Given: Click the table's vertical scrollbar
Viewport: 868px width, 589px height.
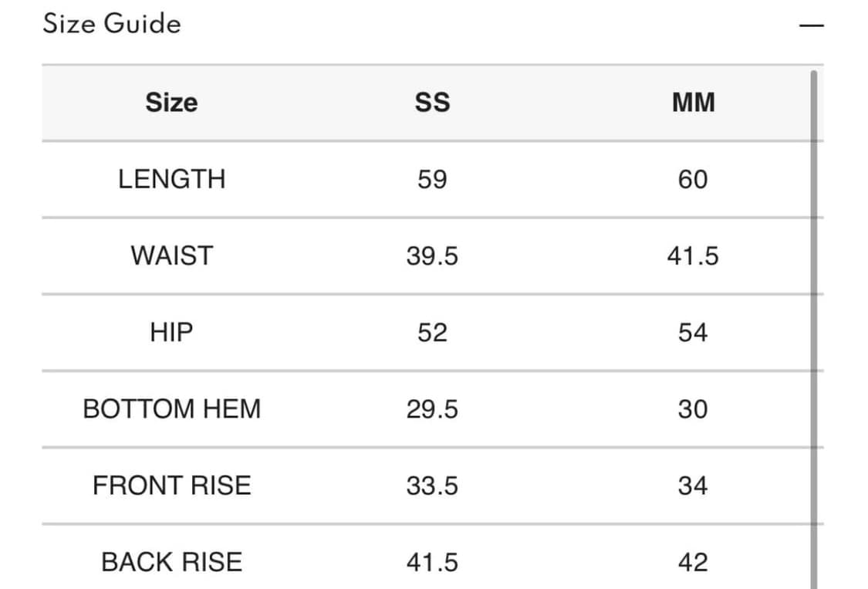Looking at the screenshot, I should (812, 309).
